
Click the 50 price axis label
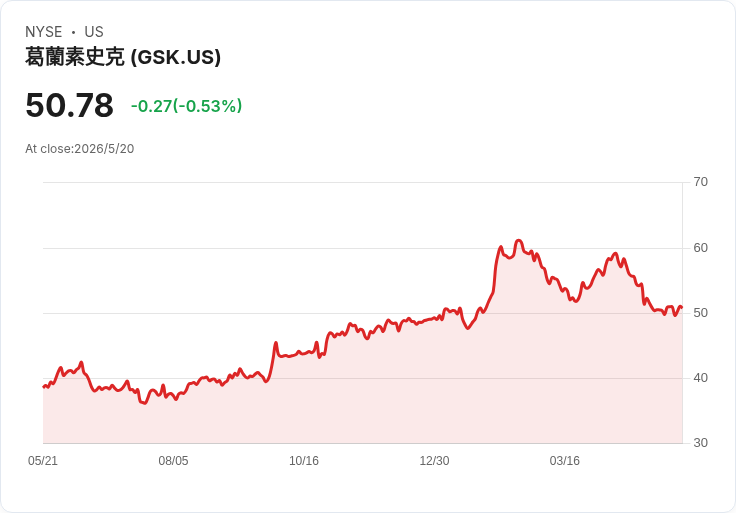pyautogui.click(x=700, y=313)
